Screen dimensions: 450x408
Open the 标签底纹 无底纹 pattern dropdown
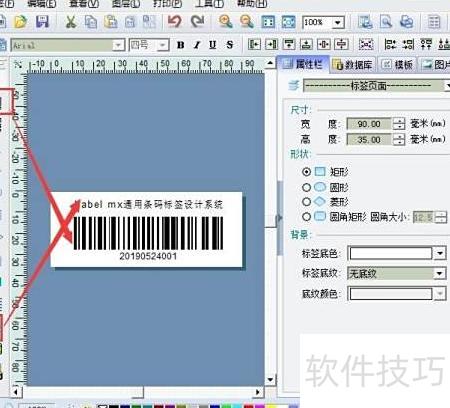click(x=440, y=274)
